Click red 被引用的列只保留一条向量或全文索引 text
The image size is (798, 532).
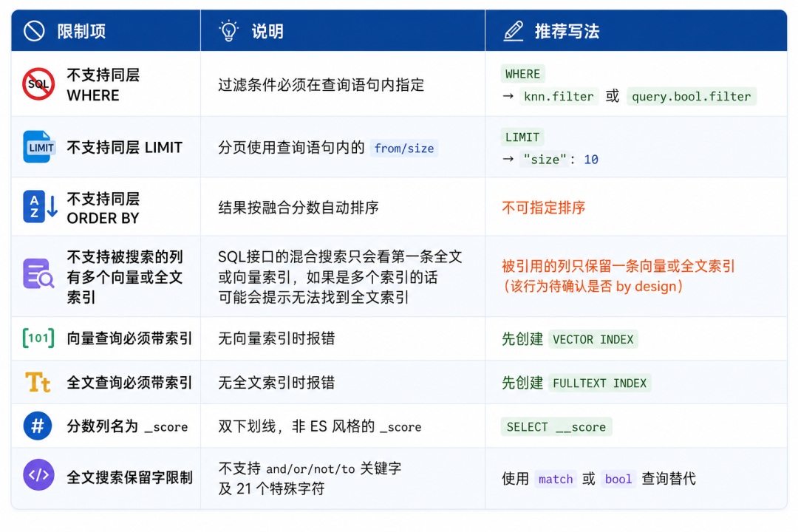click(618, 266)
